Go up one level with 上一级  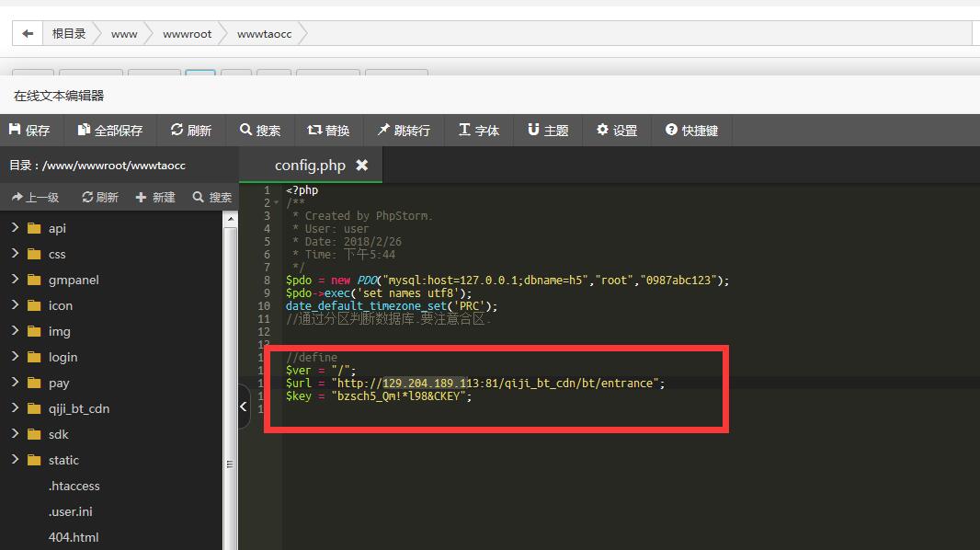[35, 197]
